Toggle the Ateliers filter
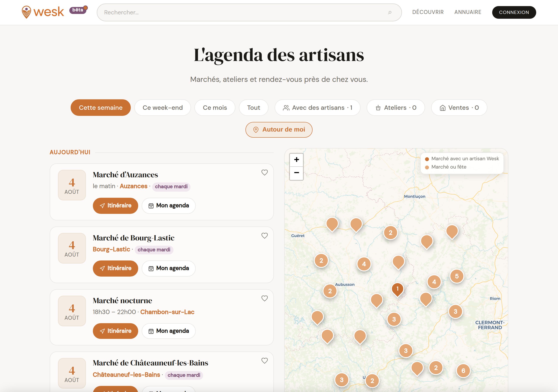Image resolution: width=558 pixels, height=392 pixels. pos(396,108)
